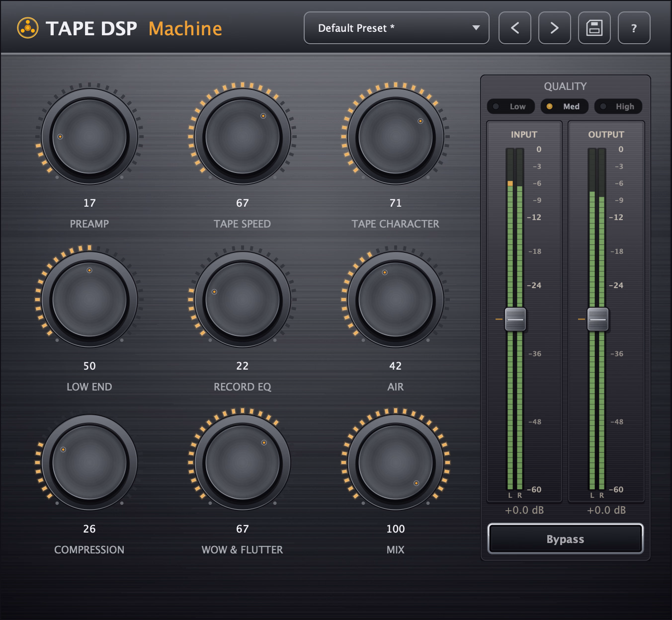Toggle the Bypass button
The height and width of the screenshot is (620, 672).
click(x=566, y=539)
